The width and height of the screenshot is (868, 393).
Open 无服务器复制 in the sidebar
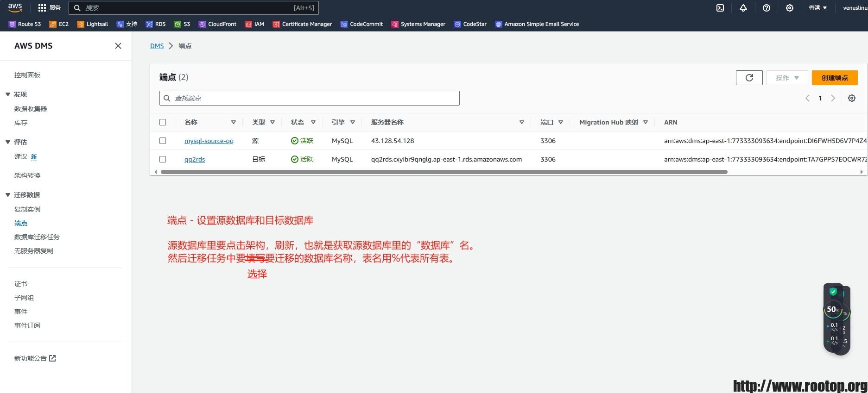(x=34, y=251)
